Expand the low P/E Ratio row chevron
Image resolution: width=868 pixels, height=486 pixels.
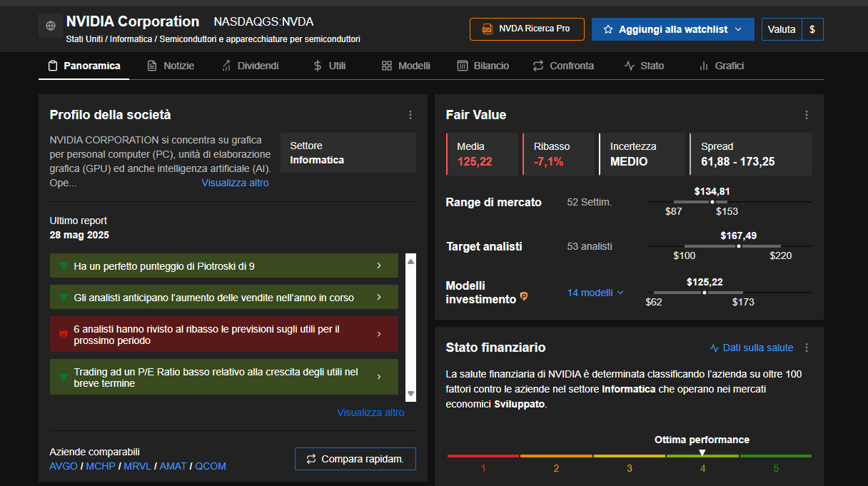click(x=379, y=377)
